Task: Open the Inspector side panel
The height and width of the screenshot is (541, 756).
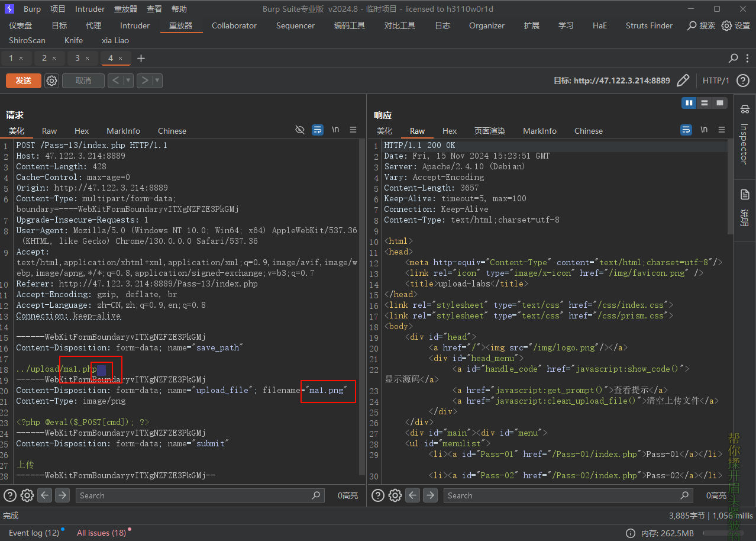Action: pos(745,136)
